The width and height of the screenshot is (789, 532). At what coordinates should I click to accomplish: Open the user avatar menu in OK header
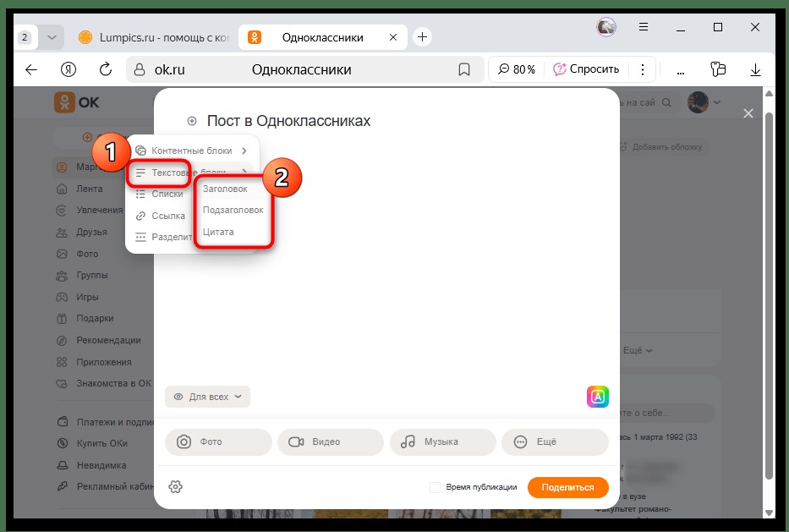pyautogui.click(x=704, y=102)
